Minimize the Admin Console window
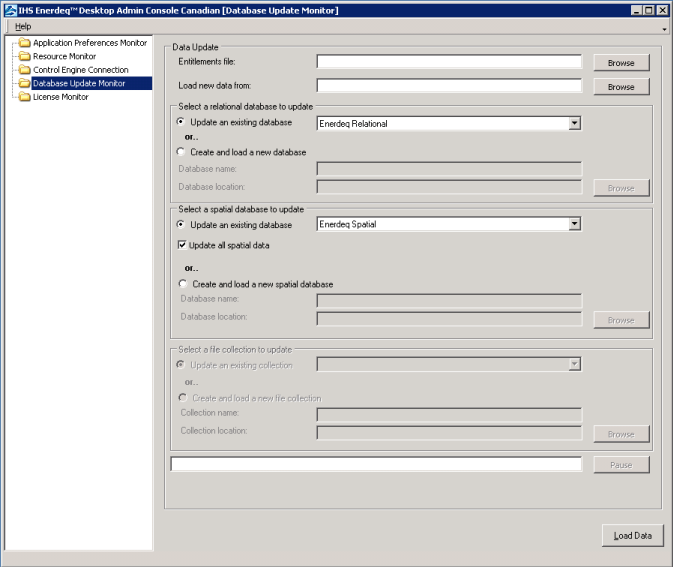 coord(637,10)
